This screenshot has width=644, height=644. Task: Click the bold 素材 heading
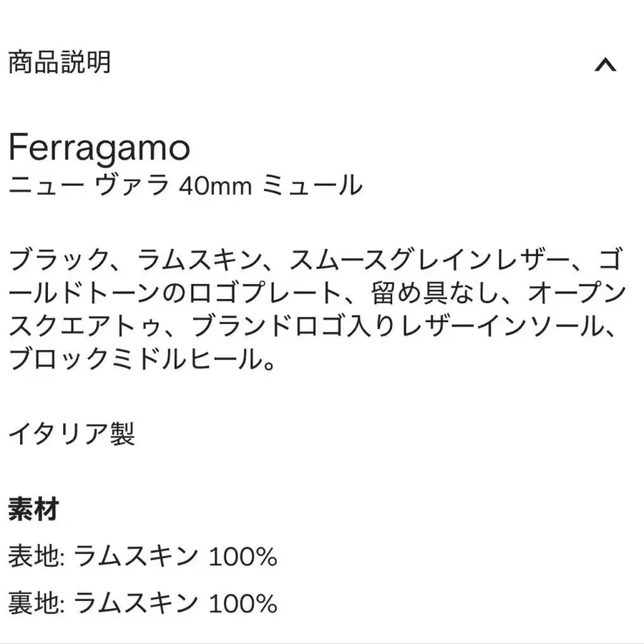click(x=34, y=509)
